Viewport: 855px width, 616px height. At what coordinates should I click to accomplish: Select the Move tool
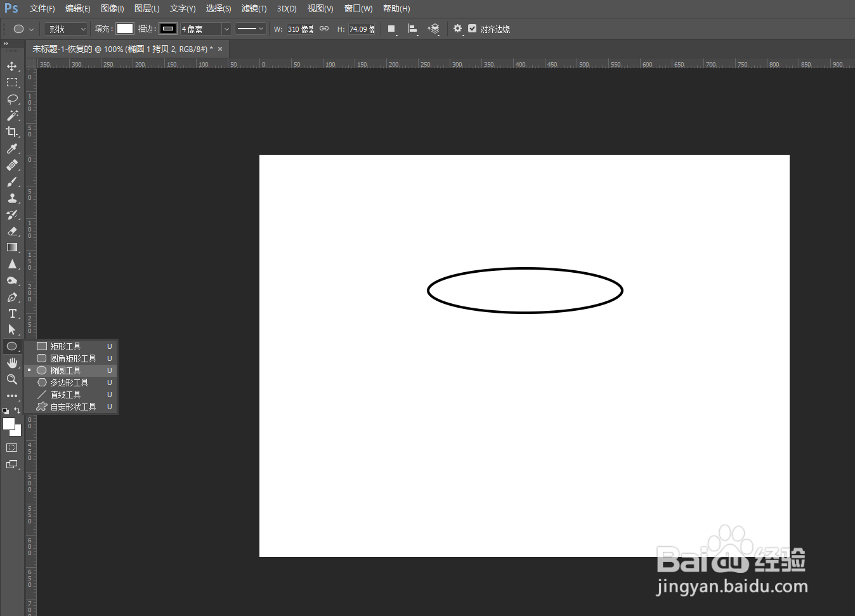click(x=12, y=66)
